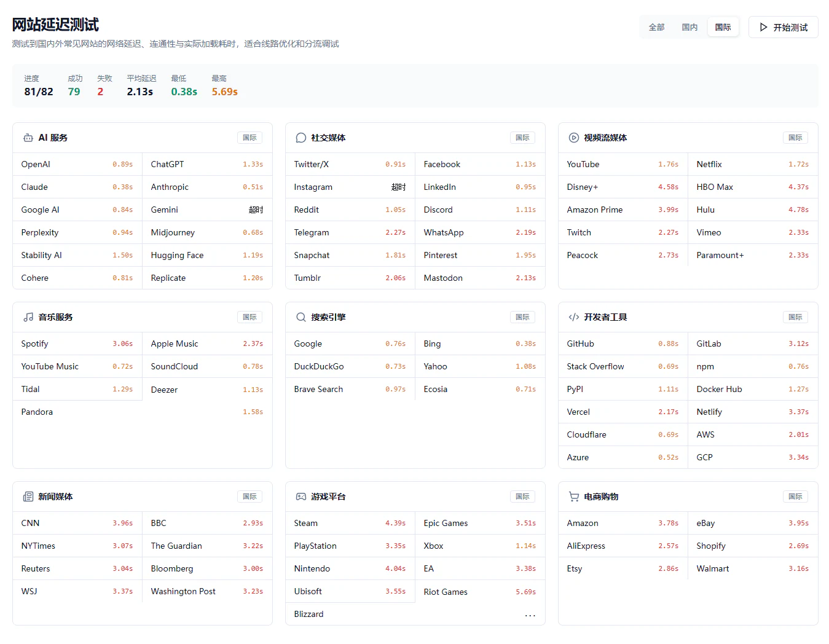Click the 视频流媒体 play circle icon
This screenshot has height=644, width=829.
pos(574,138)
